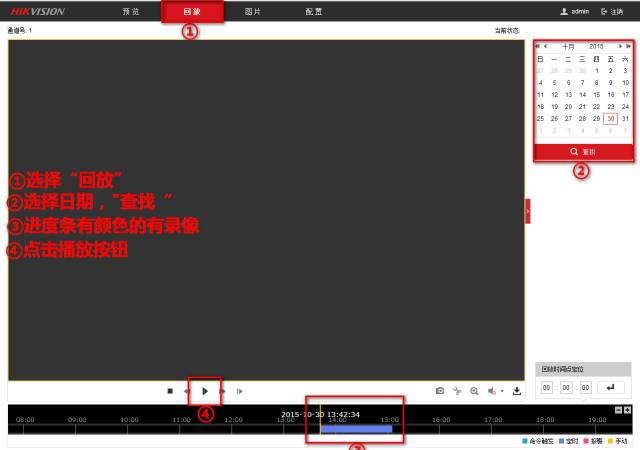This screenshot has height=450, width=640.
Task: Select the 图片 tab
Action: [x=253, y=11]
